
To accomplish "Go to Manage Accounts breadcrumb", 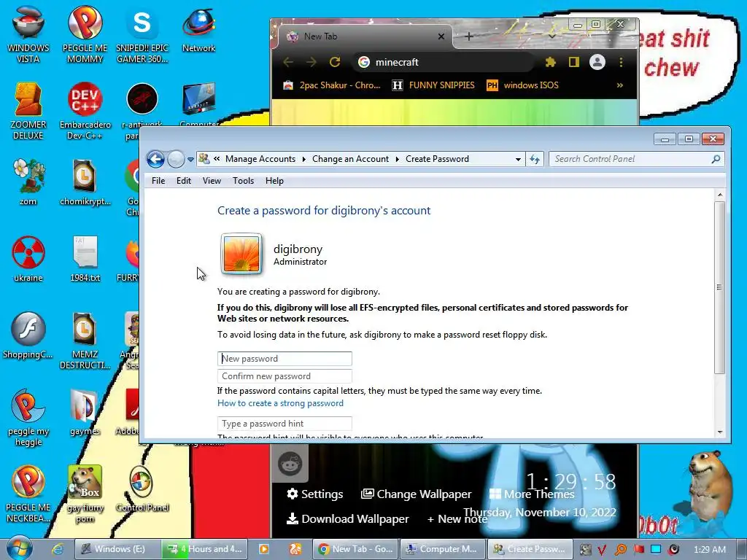I will click(x=260, y=159).
